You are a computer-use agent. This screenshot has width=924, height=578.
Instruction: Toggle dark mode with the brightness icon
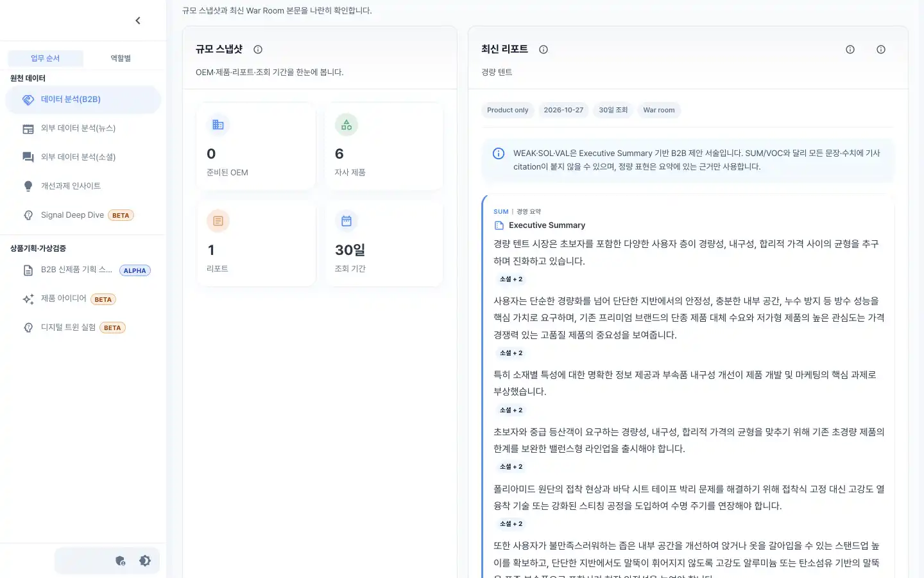[x=145, y=561]
